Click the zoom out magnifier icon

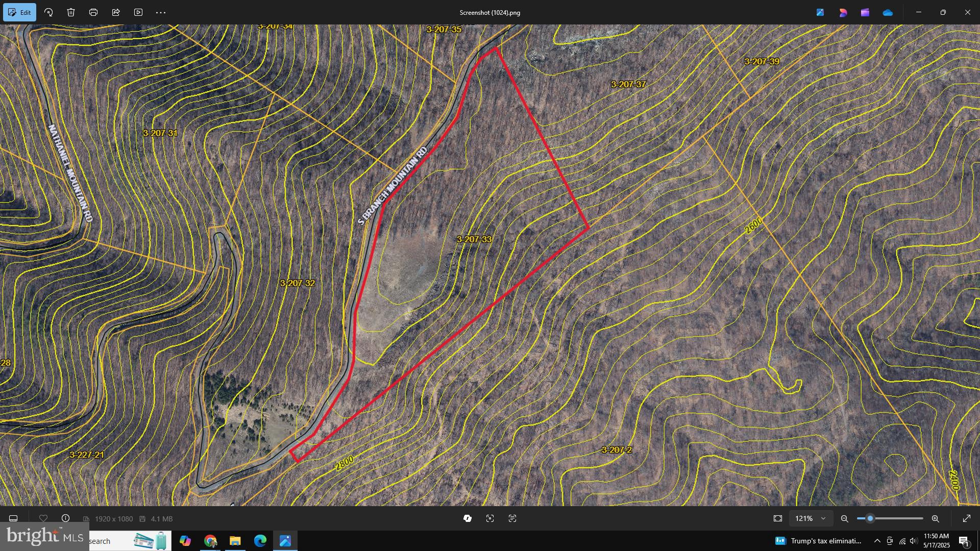pyautogui.click(x=845, y=518)
